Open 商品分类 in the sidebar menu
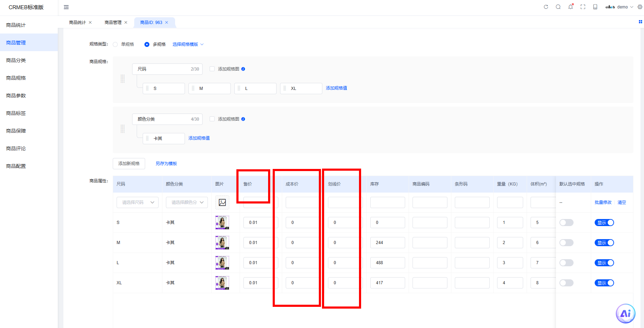The image size is (644, 328). 16,60
